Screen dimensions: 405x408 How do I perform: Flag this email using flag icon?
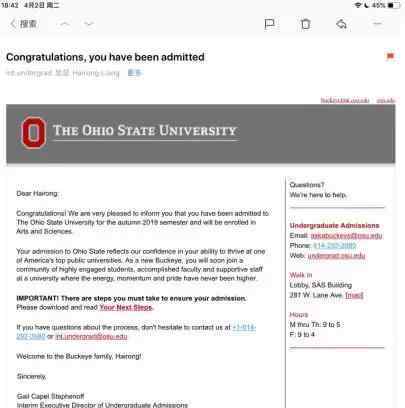click(x=269, y=24)
